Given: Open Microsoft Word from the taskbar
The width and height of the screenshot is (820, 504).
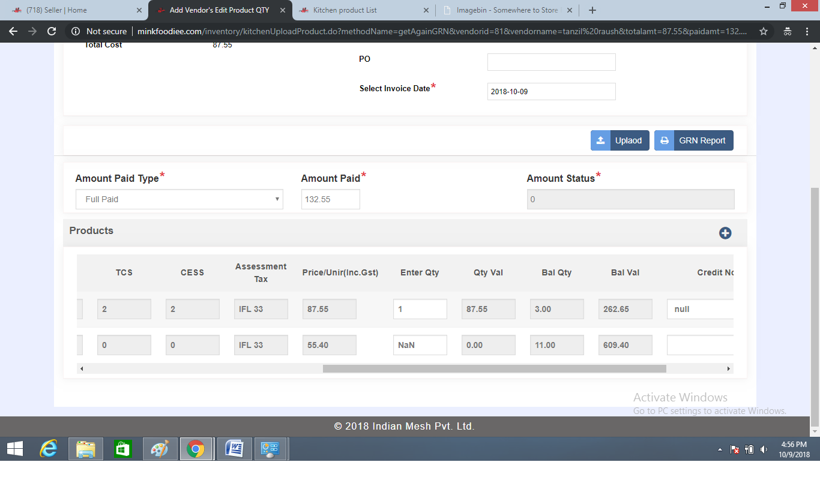Looking at the screenshot, I should (x=234, y=449).
